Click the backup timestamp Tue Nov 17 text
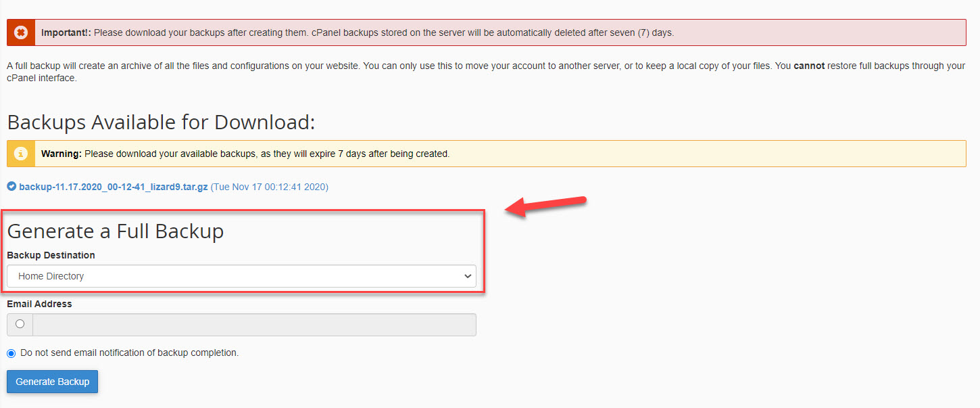 tap(270, 187)
